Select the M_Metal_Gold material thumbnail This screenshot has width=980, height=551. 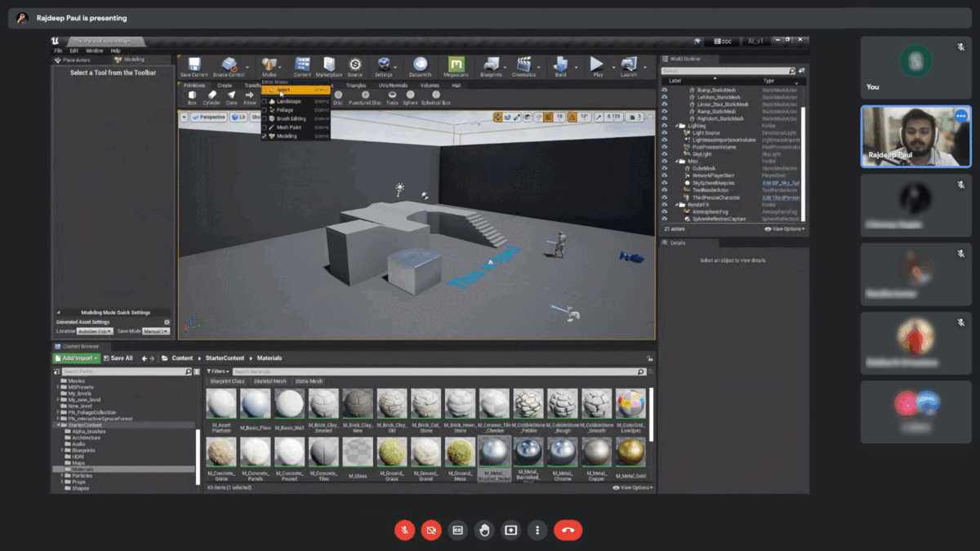pyautogui.click(x=630, y=454)
